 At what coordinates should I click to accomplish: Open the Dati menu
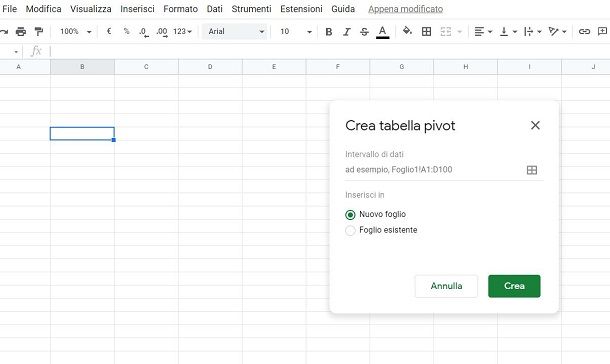pyautogui.click(x=215, y=9)
